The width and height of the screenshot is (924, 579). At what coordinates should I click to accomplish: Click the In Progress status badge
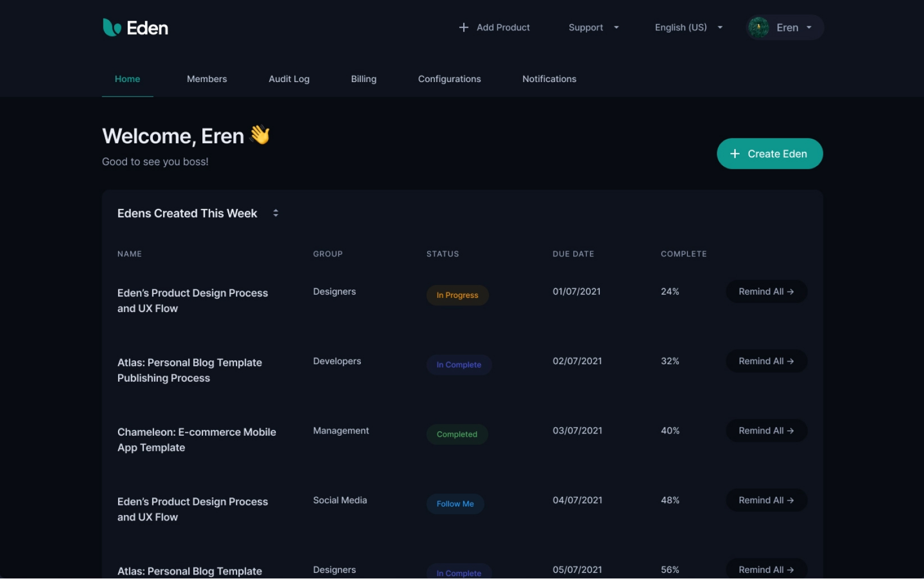click(x=457, y=295)
